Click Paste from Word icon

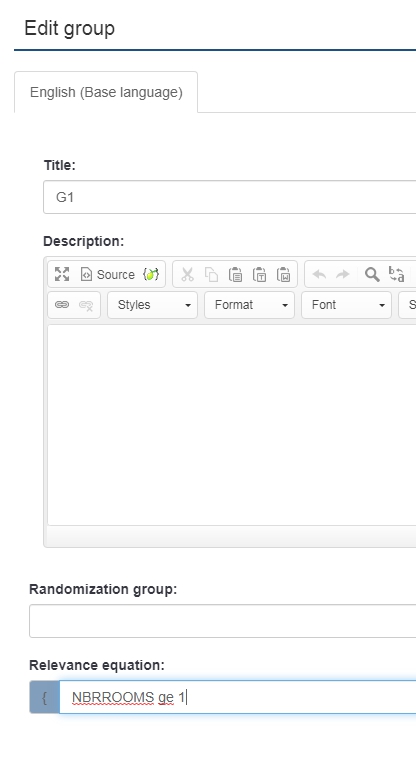tap(283, 274)
